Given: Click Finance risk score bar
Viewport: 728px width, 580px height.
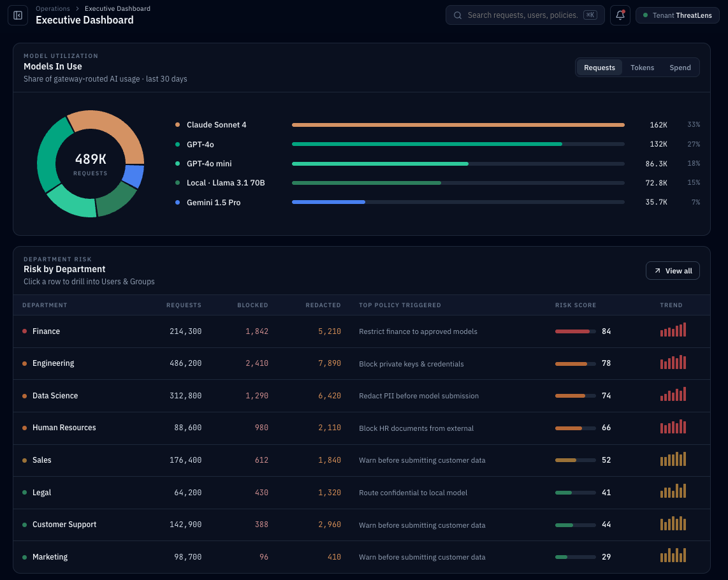Looking at the screenshot, I should pos(575,331).
